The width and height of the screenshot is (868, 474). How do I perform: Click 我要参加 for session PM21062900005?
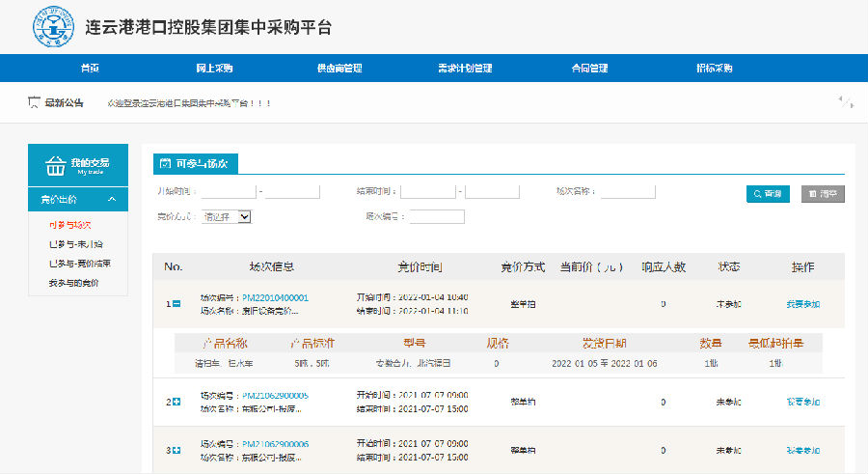click(802, 402)
